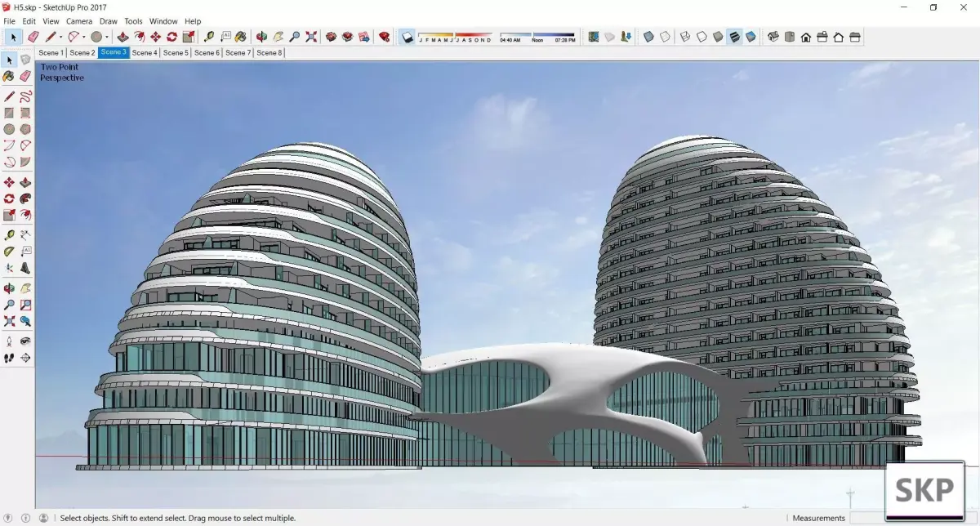Choose the Offset tool in top toolbar
This screenshot has height=526, width=980.
click(139, 37)
